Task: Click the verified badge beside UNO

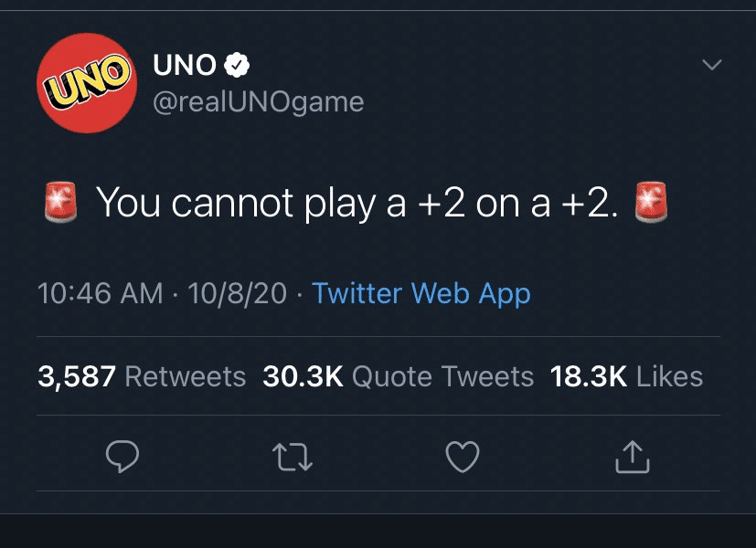Action: pos(237,66)
